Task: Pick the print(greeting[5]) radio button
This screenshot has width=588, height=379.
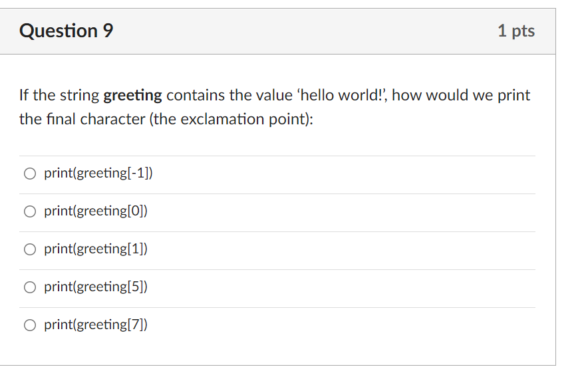Action: (30, 288)
